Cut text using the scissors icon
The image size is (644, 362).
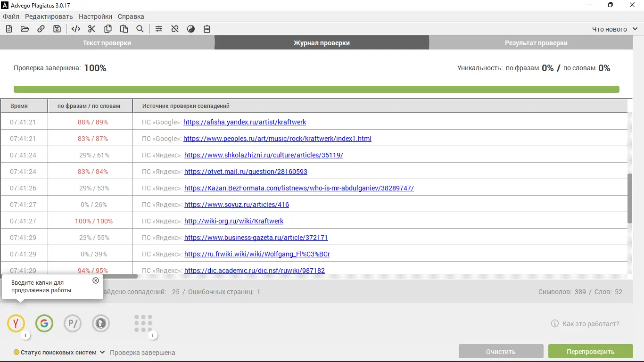pyautogui.click(x=91, y=29)
